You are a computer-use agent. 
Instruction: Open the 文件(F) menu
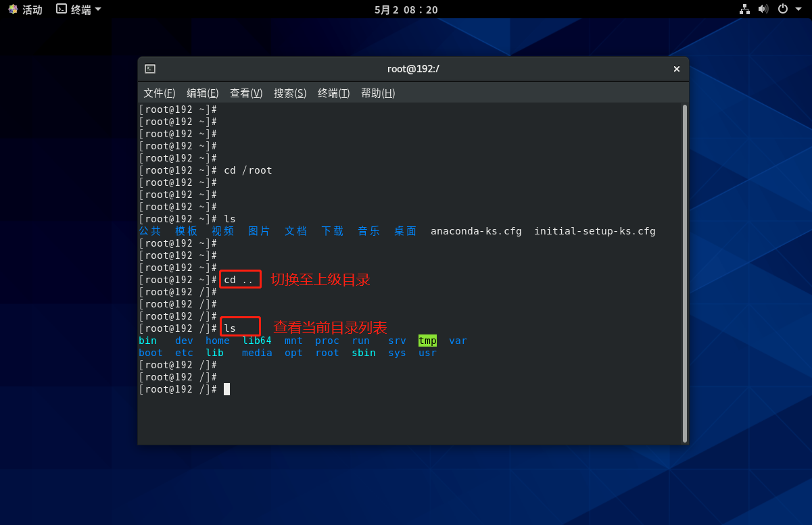click(x=160, y=93)
